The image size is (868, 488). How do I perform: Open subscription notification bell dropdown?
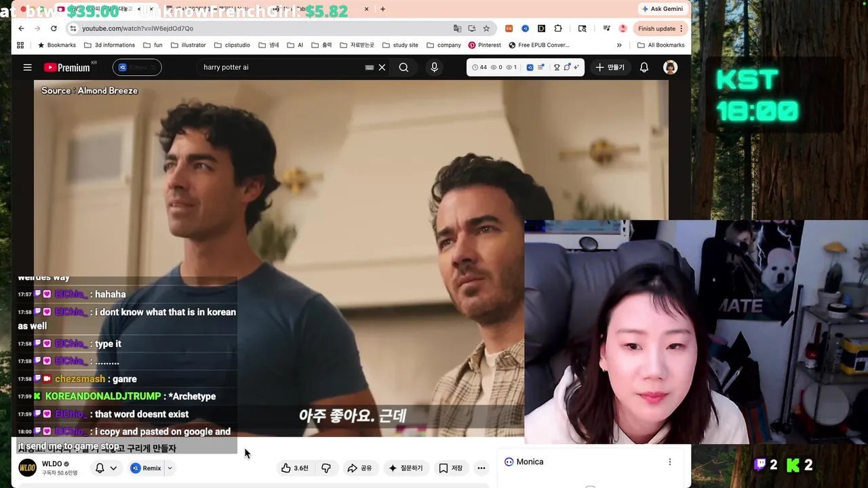106,468
